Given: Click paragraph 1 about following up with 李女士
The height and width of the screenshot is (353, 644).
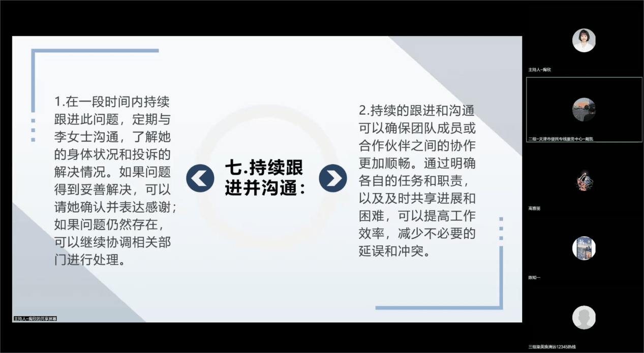Looking at the screenshot, I should (113, 181).
